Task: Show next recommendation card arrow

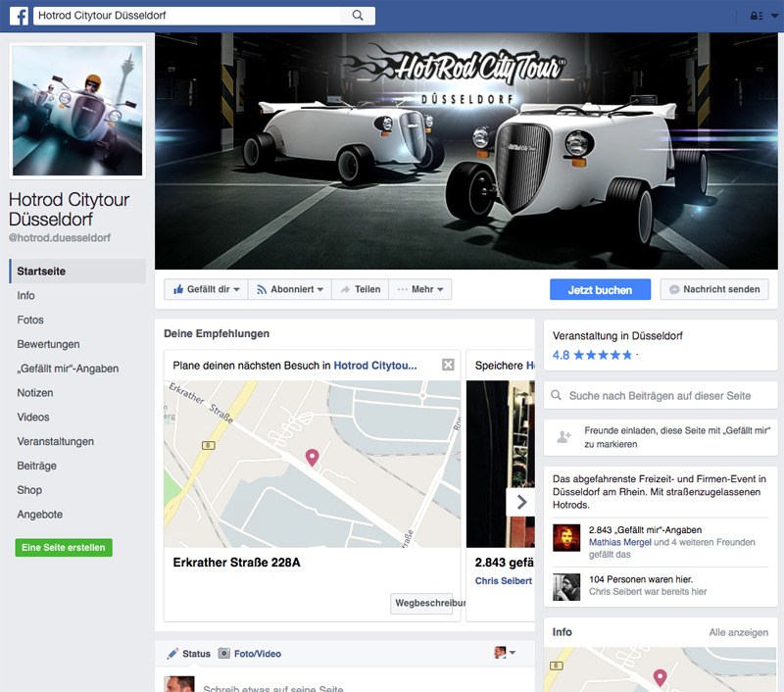Action: 520,501
